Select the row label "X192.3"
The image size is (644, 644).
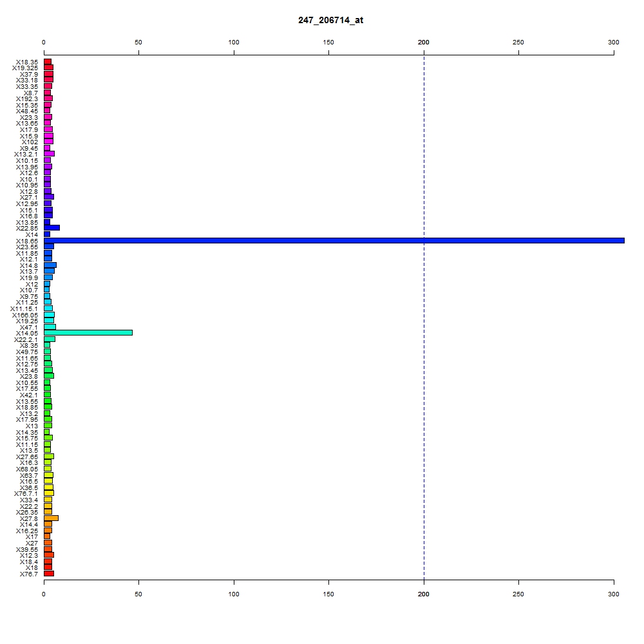point(27,99)
